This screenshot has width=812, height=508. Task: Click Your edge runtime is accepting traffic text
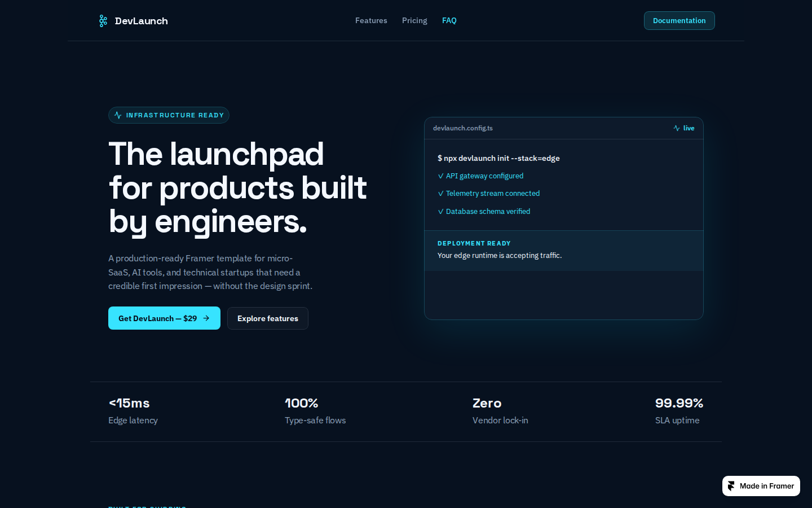(500, 256)
